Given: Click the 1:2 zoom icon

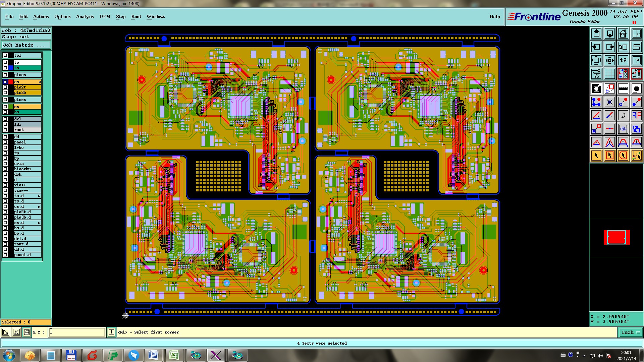Looking at the screenshot, I should point(623,60).
